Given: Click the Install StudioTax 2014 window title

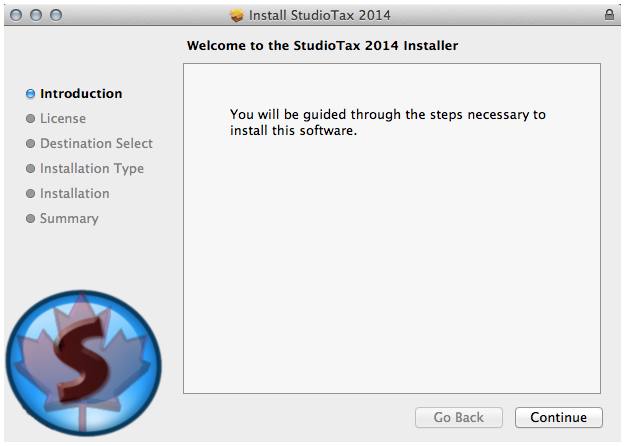Looking at the screenshot, I should 320,15.
